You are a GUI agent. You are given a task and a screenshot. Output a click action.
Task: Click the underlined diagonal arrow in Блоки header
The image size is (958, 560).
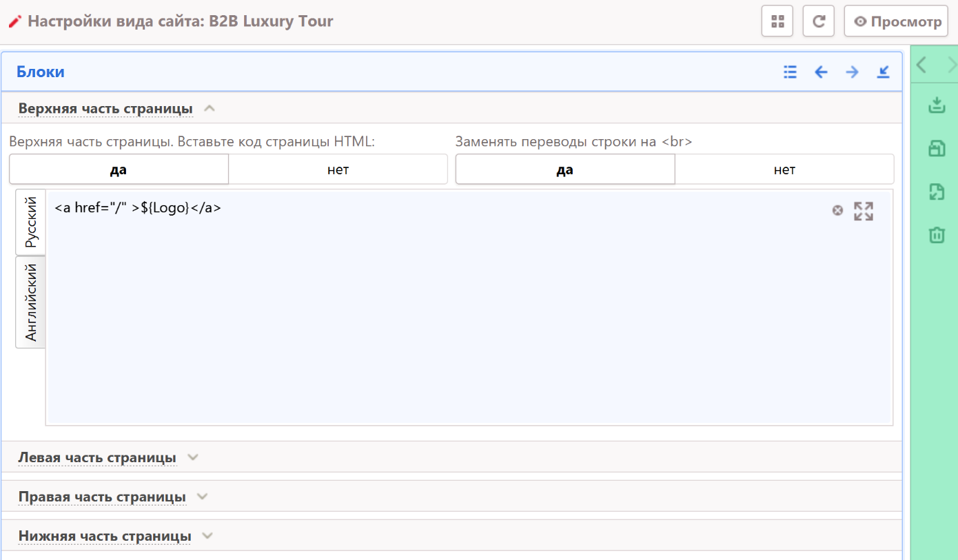884,72
